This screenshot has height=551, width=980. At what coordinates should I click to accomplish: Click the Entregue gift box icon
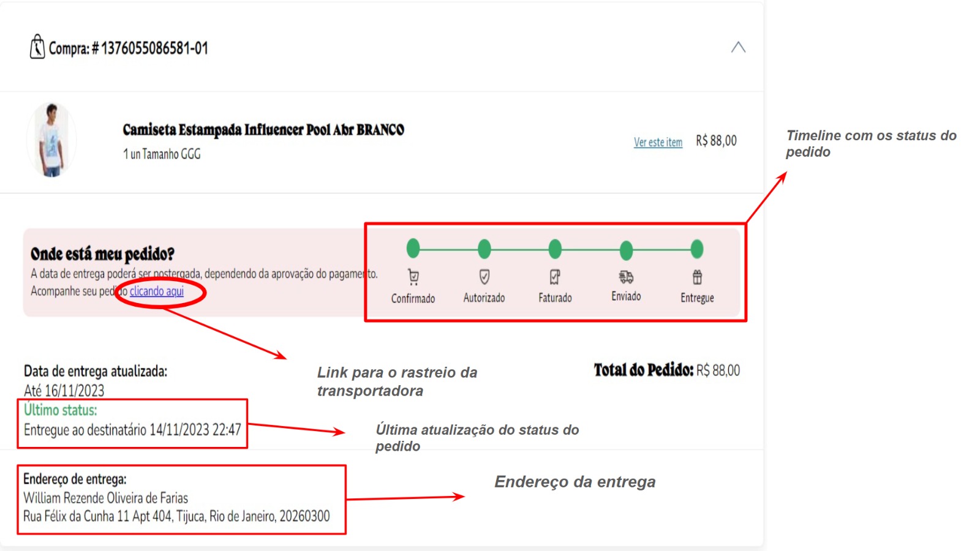(x=697, y=277)
